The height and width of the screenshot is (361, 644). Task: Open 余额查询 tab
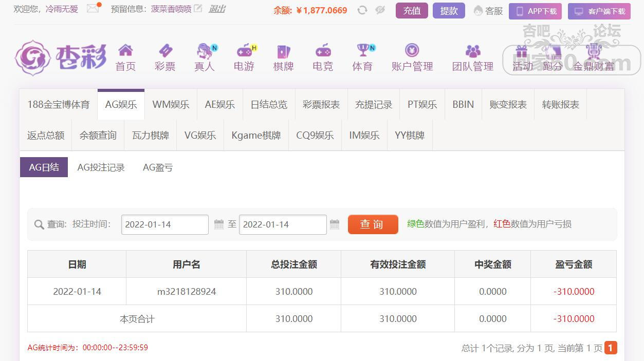pos(98,136)
